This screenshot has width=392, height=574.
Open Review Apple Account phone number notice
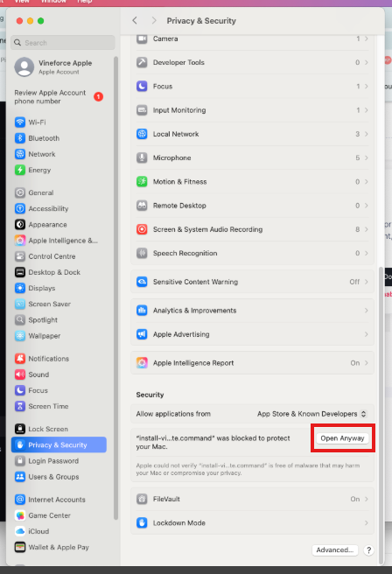pos(59,97)
